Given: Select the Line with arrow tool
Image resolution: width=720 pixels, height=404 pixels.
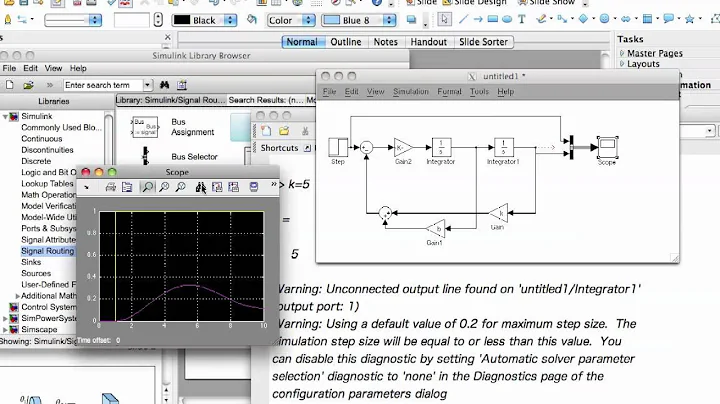Looking at the screenshot, I should pyautogui.click(x=478, y=19).
